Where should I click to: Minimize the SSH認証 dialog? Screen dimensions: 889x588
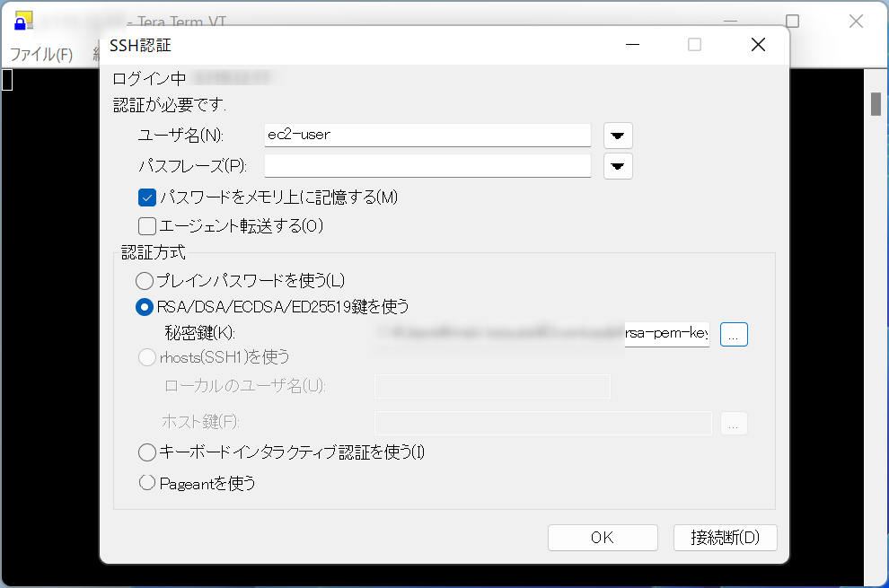(x=633, y=44)
